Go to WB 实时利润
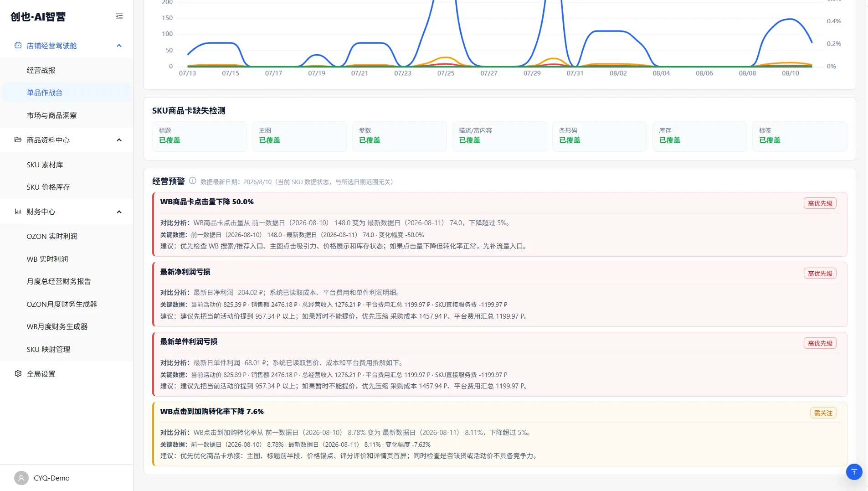 tap(67, 259)
